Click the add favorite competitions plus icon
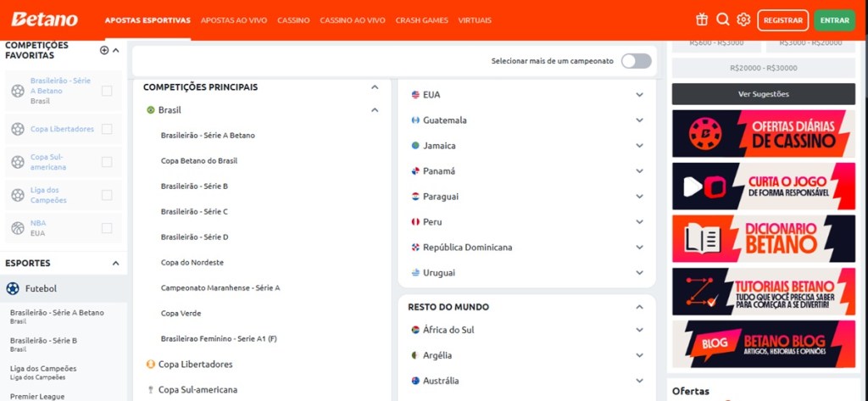 pyautogui.click(x=104, y=50)
